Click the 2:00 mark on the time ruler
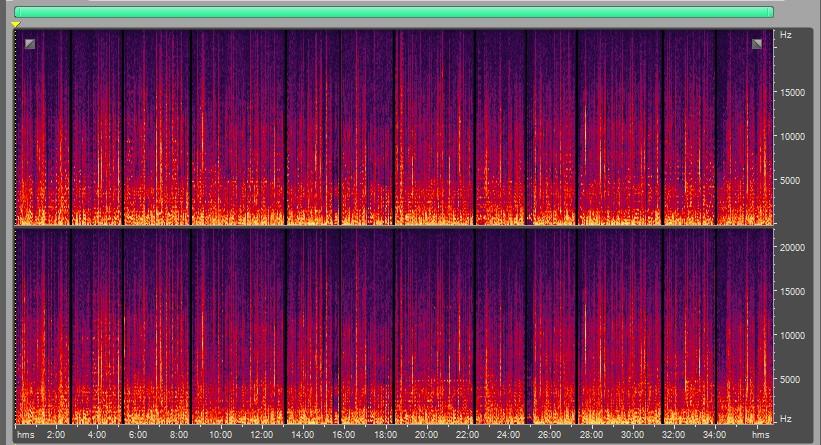This screenshot has width=821, height=445. click(x=56, y=435)
